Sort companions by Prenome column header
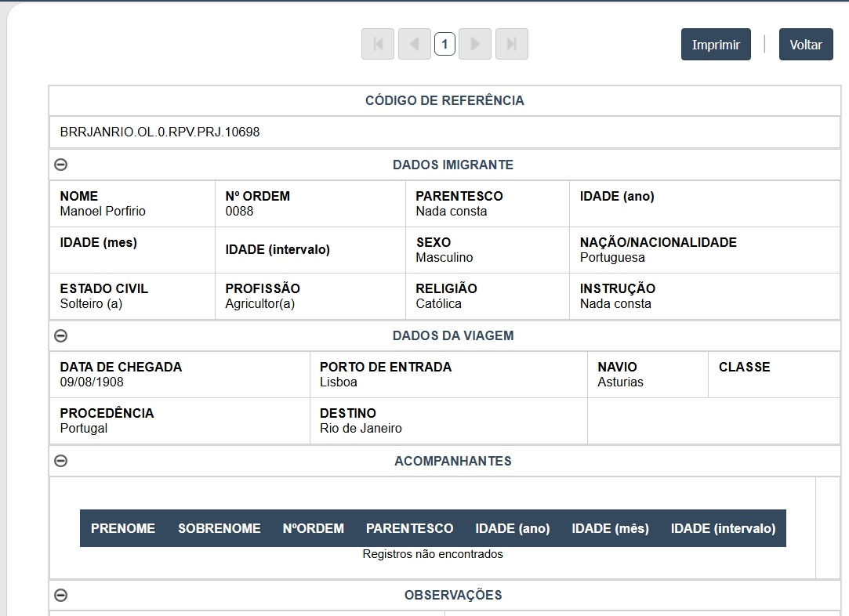 click(x=123, y=528)
